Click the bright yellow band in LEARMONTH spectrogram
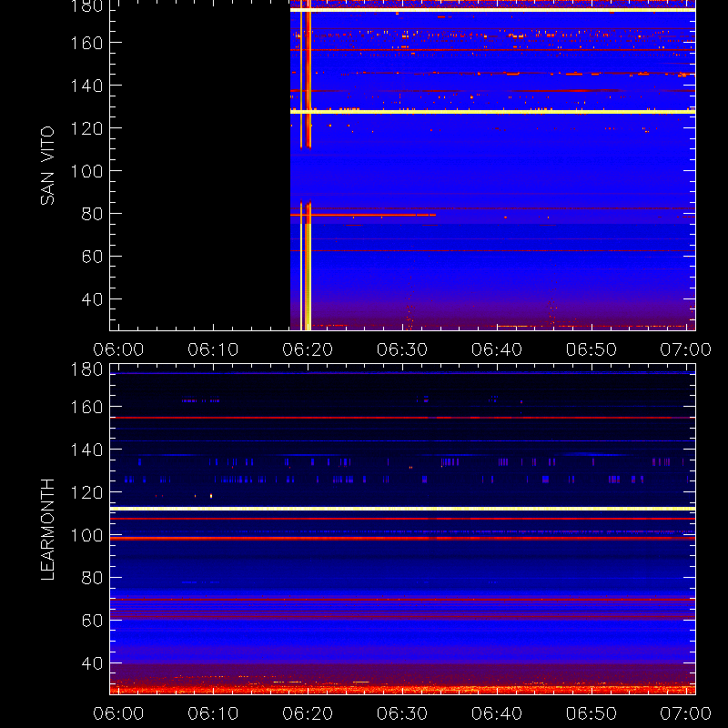 point(402,509)
